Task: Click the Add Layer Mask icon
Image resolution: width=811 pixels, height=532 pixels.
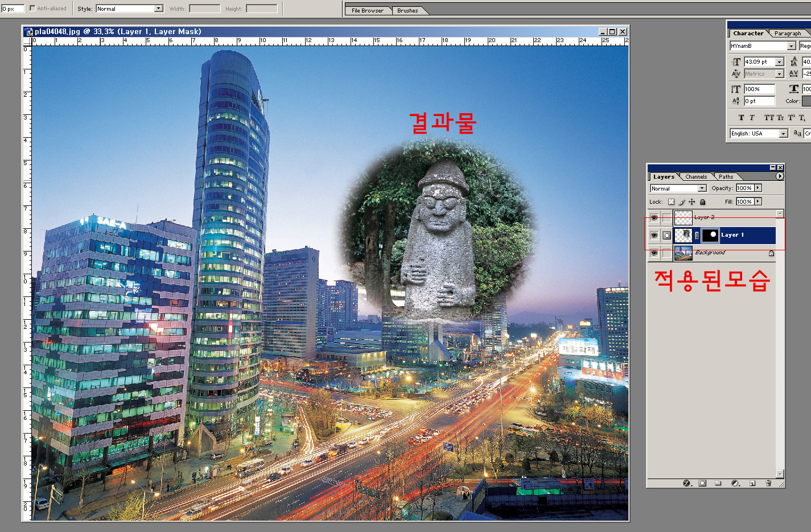Action: [702, 483]
